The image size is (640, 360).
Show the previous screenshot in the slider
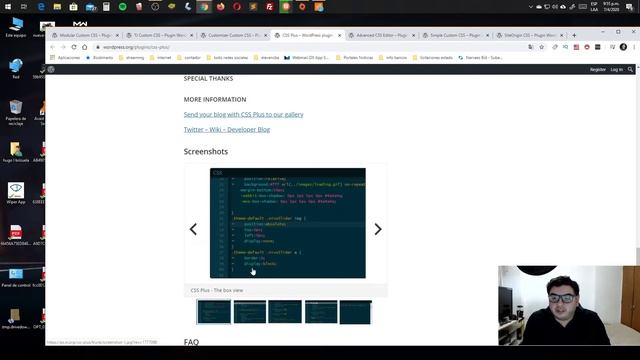(x=193, y=229)
